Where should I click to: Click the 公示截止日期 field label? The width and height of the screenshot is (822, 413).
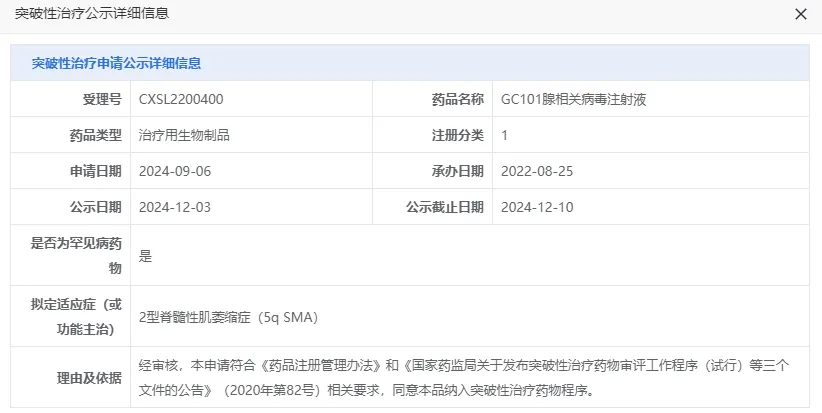tap(444, 207)
